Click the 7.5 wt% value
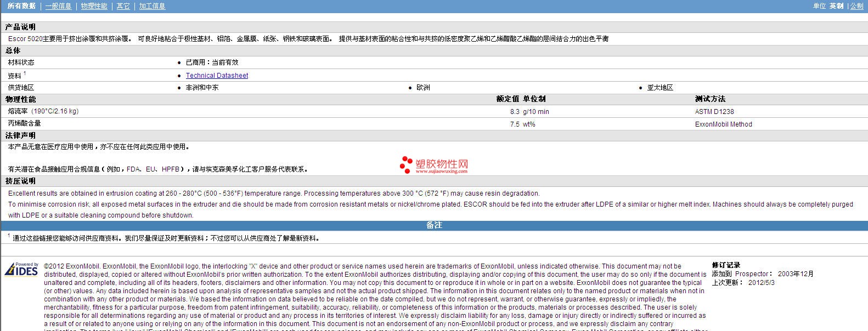Image resolution: width=868 pixels, height=331 pixels. tap(522, 124)
